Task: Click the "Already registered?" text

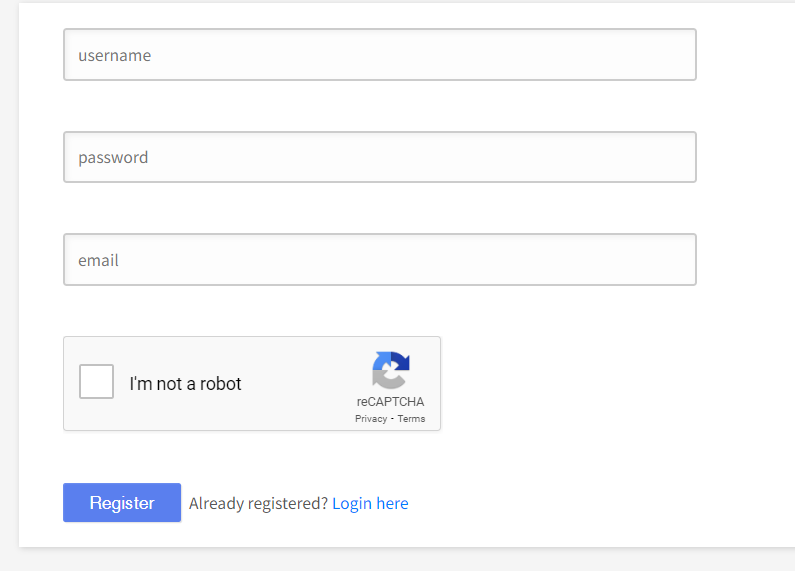Action: click(258, 503)
